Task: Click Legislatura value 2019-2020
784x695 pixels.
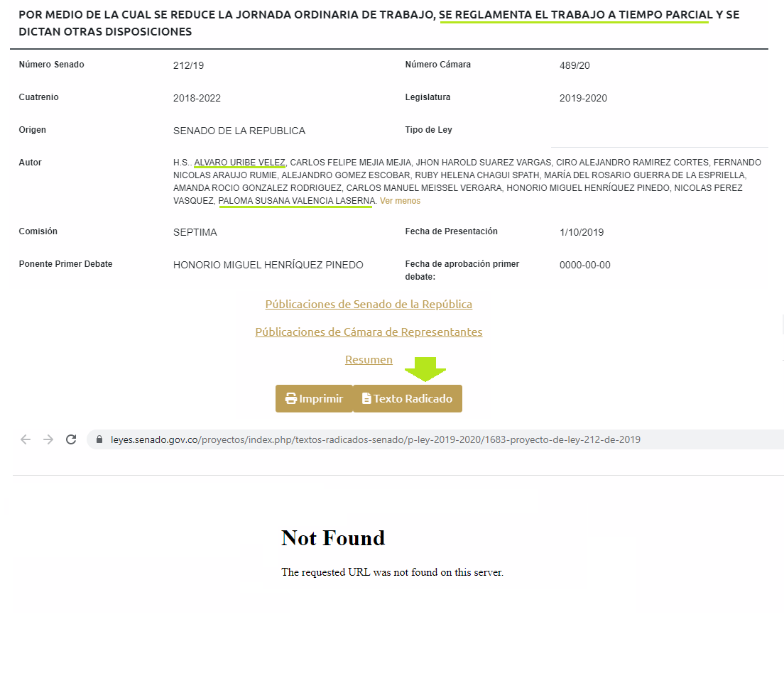Action: point(583,98)
